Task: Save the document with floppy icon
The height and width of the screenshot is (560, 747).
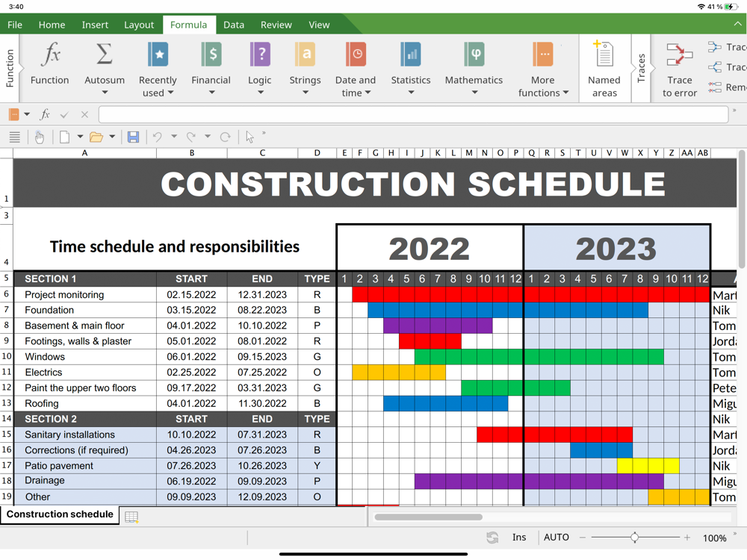Action: pos(133,137)
